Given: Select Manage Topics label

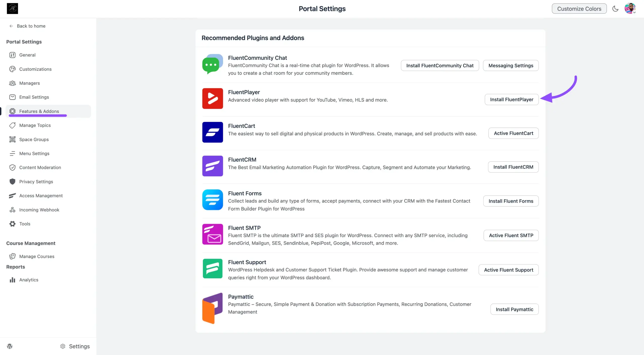Looking at the screenshot, I should [x=35, y=125].
